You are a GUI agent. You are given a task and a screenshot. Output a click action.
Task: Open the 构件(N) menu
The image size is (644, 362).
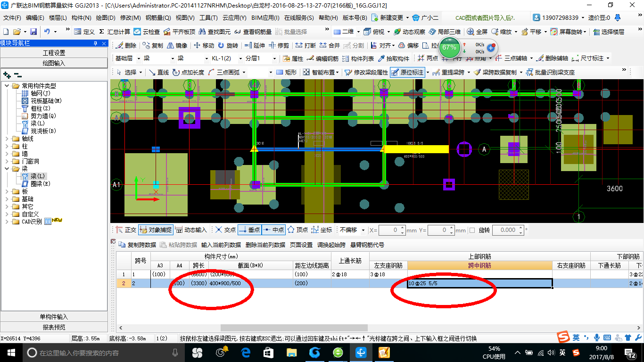(x=82, y=18)
